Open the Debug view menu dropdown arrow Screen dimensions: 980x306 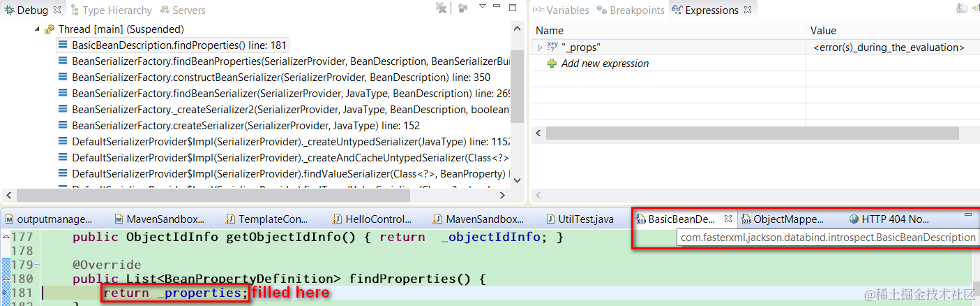(x=482, y=7)
